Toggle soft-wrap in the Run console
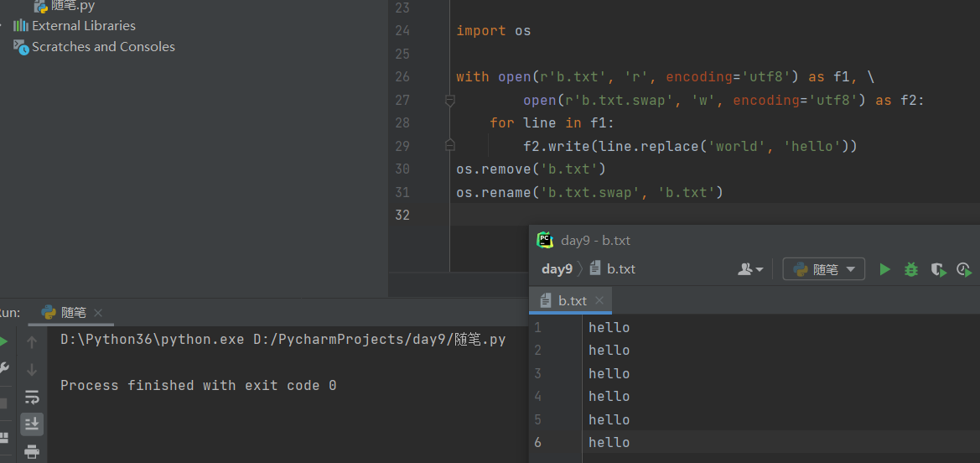980x463 pixels. click(x=32, y=398)
